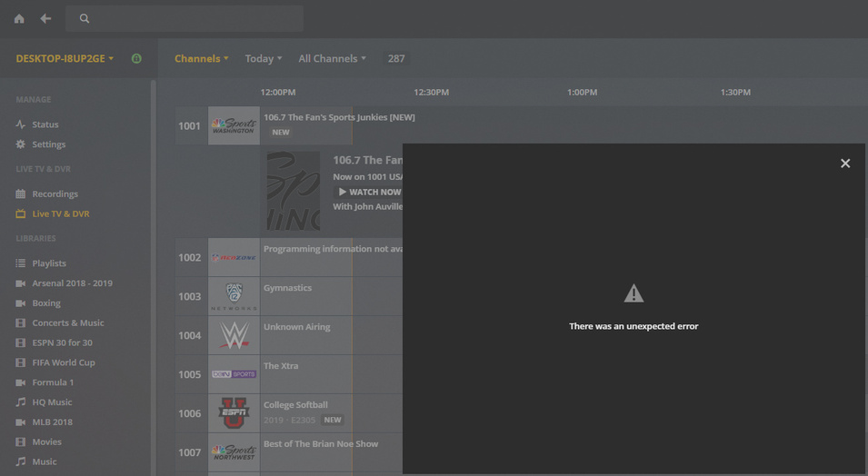This screenshot has height=476, width=868.
Task: Open the Concerts & Music library
Action: [x=67, y=323]
